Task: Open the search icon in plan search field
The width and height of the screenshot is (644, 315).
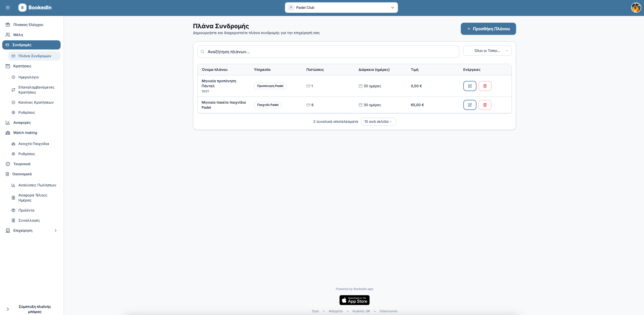Action: pyautogui.click(x=202, y=51)
